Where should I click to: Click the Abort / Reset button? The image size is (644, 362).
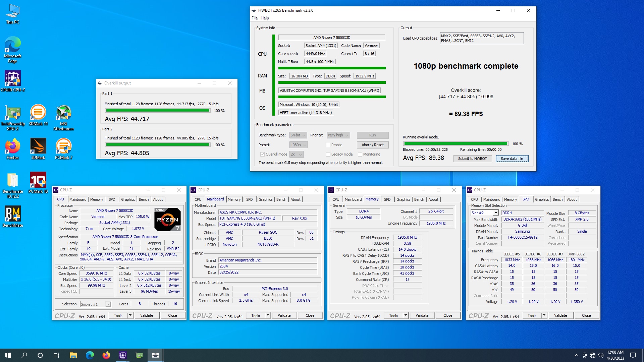[x=373, y=145]
